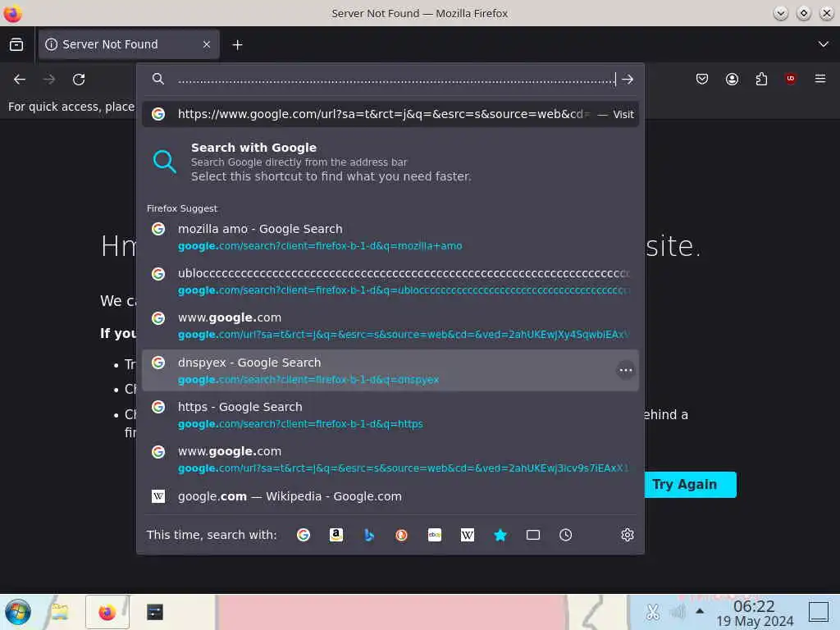Screen dimensions: 840x630
Task: Open the first www.google.com history suggestion
Action: coord(390,326)
